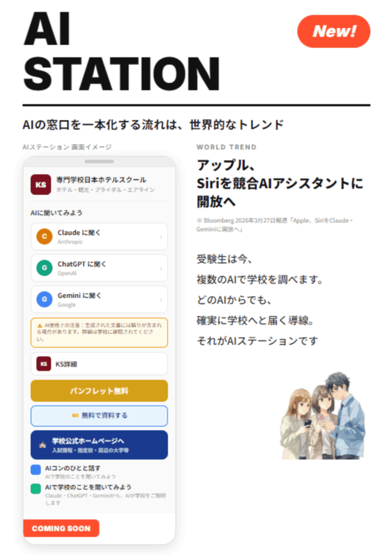This screenshot has width=392, height=555.
Task: Select the orange Claude avatar icon
Action: (44, 236)
